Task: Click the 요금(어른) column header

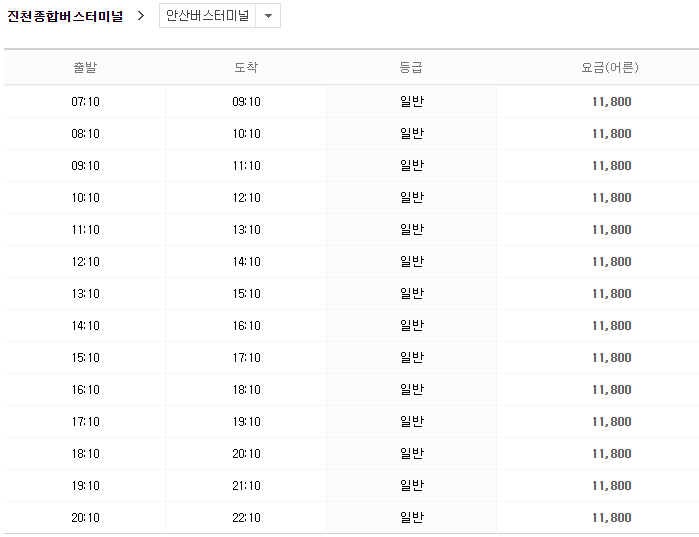Action: pyautogui.click(x=610, y=68)
